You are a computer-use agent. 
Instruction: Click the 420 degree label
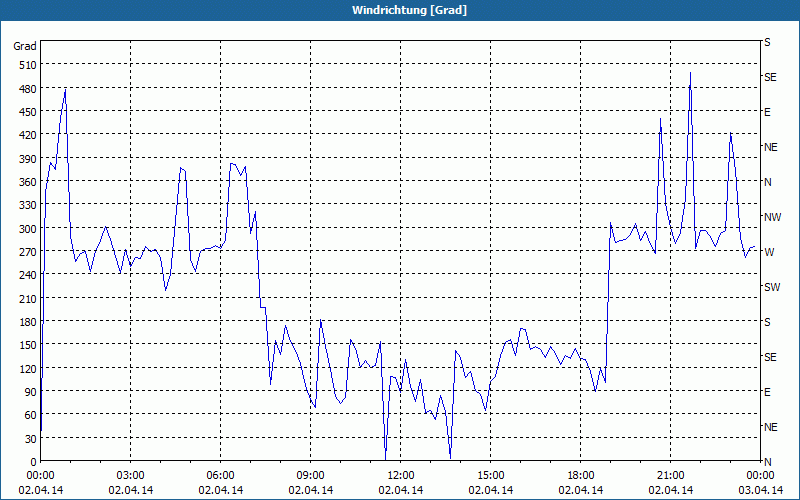click(x=29, y=135)
